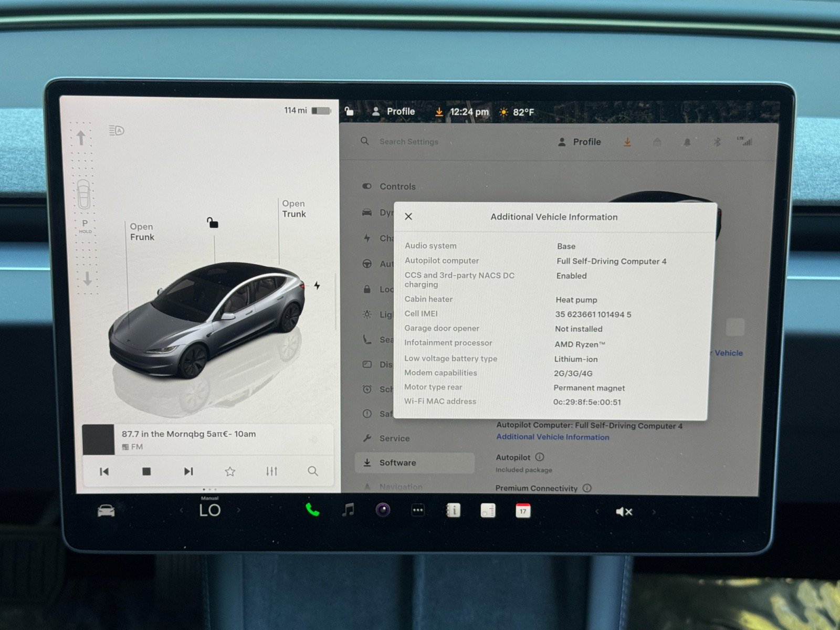Tap the drive up arrow
This screenshot has height=630, width=840.
tap(81, 138)
